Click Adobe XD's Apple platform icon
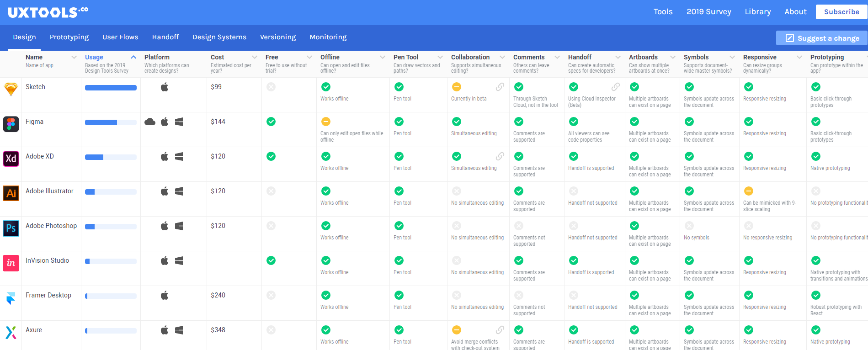This screenshot has height=350, width=868. [165, 156]
